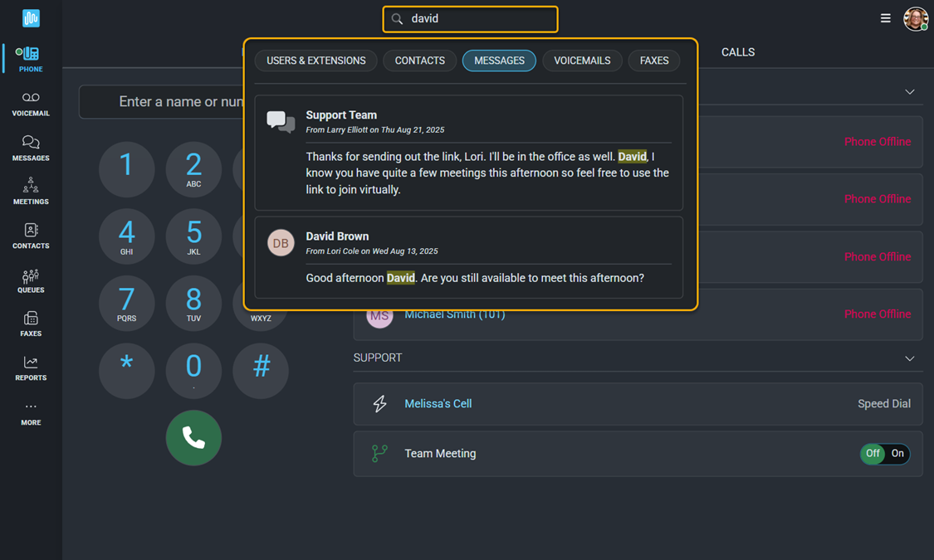Switch to Users & Extensions search tab
The height and width of the screenshot is (560, 934).
pyautogui.click(x=315, y=61)
